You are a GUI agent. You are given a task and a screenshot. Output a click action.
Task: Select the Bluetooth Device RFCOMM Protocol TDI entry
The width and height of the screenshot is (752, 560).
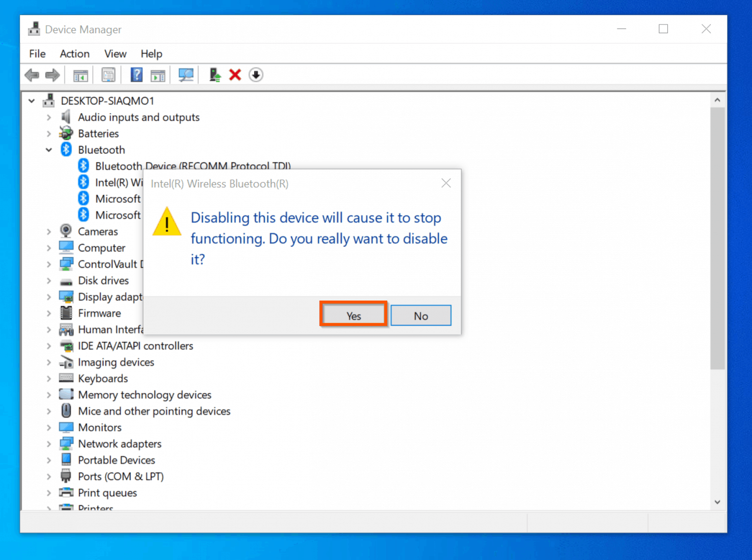coord(193,166)
